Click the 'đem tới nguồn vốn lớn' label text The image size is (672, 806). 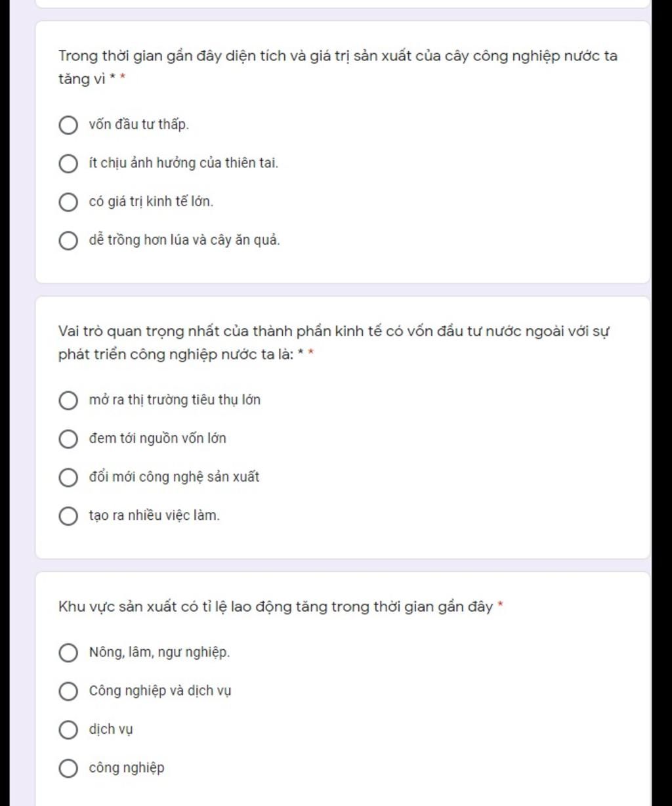tap(157, 438)
